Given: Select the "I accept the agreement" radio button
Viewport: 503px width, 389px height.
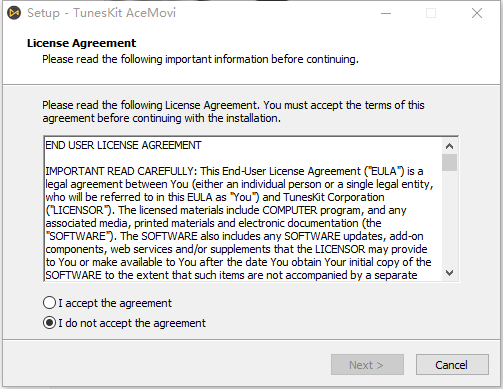Looking at the screenshot, I should 49,303.
